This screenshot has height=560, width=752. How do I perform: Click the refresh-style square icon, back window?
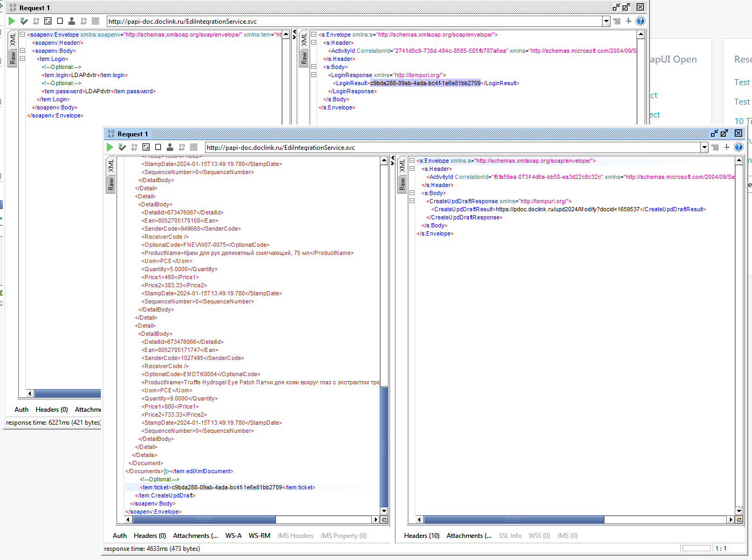(48, 21)
